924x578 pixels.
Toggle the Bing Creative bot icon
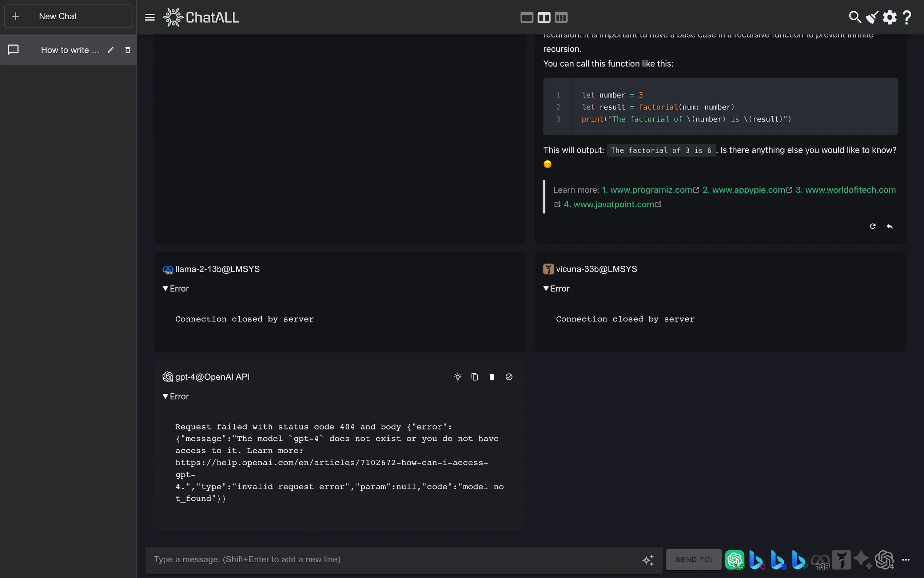[756, 560]
